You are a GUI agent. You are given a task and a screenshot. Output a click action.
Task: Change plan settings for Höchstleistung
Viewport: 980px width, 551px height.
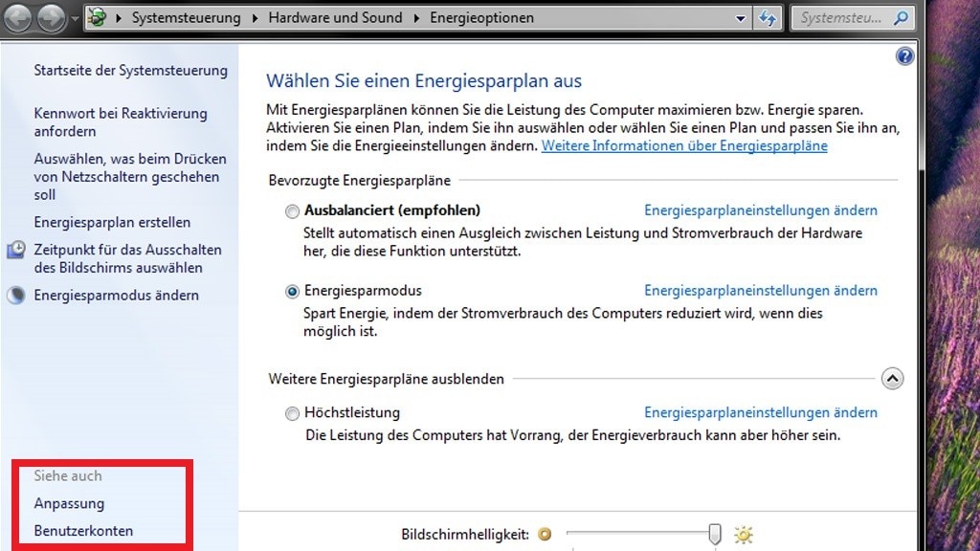pos(760,413)
